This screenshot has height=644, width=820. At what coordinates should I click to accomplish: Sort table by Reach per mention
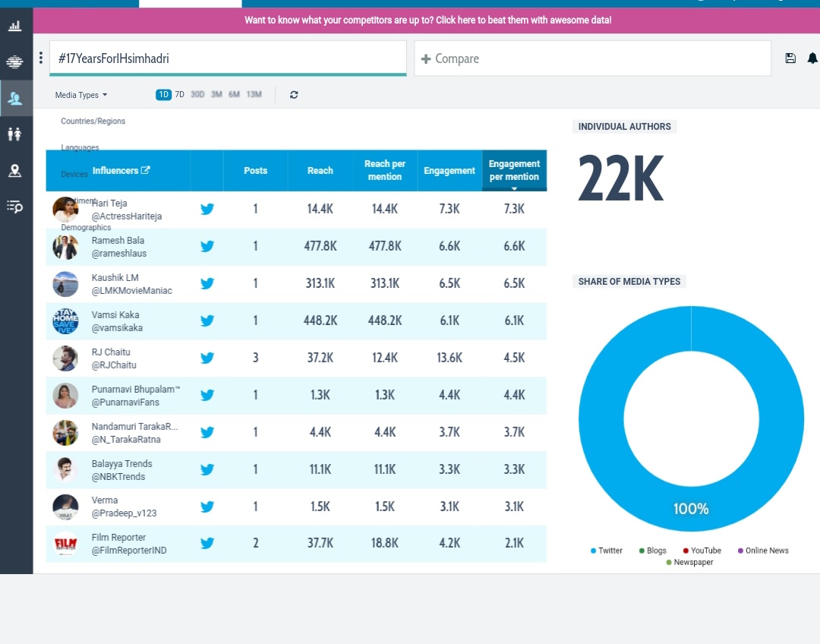(x=385, y=171)
